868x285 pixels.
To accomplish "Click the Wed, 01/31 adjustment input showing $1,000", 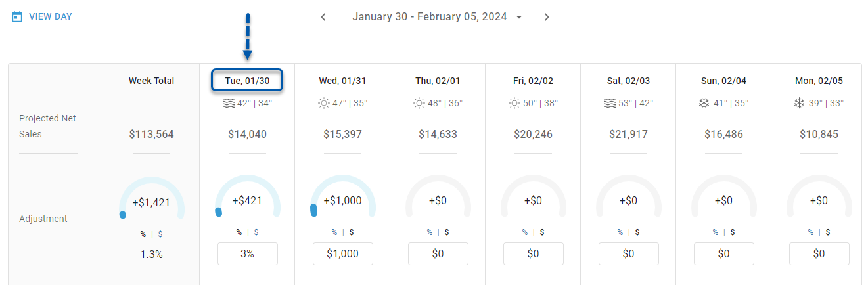I will (343, 253).
